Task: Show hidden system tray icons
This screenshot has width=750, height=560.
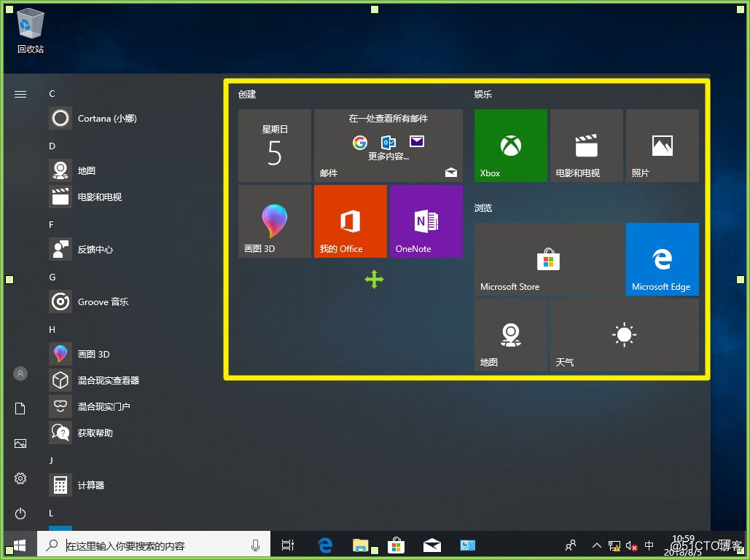Action: (596, 545)
